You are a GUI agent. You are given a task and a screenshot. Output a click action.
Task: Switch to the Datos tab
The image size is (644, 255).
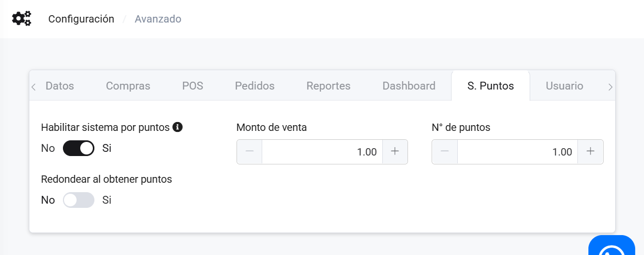tap(60, 86)
